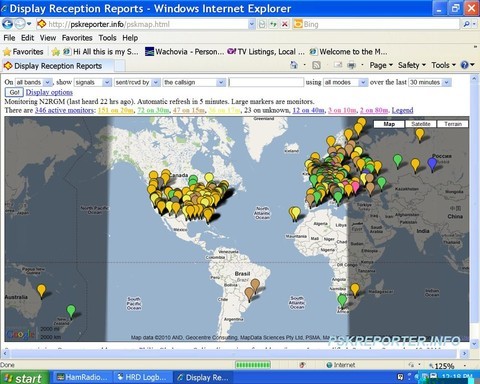
Task: Click the Bing search box
Action: point(377,24)
